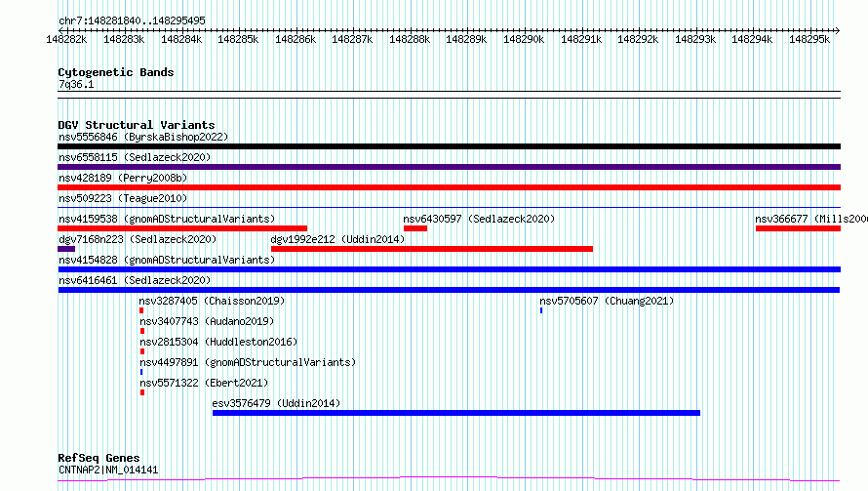Click the nsv6430597 (Sedlazeck2020) label
868x491 pixels.
pos(479,219)
